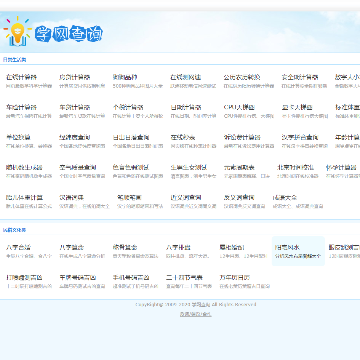Open 房贷计算器 tool
The width and height of the screenshot is (360, 360).
[75, 77]
